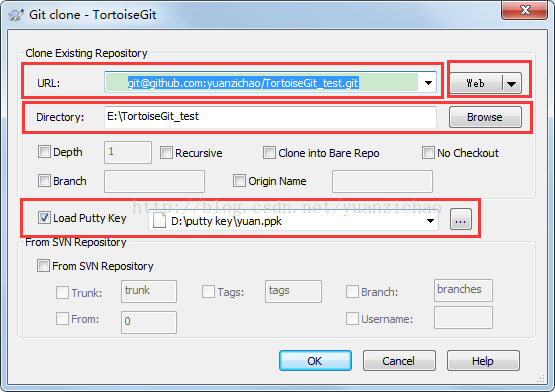This screenshot has height=392, width=555.
Task: Tick the From revision checkbox
Action: (x=62, y=318)
